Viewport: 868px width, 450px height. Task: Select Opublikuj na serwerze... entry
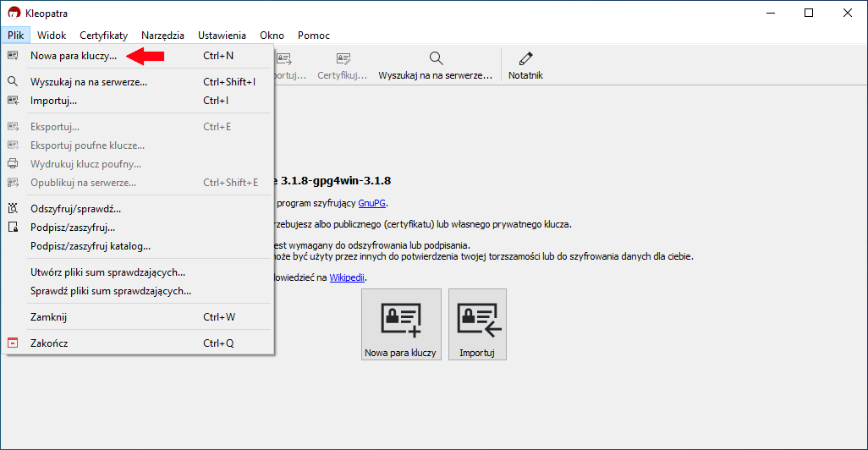(x=138, y=183)
